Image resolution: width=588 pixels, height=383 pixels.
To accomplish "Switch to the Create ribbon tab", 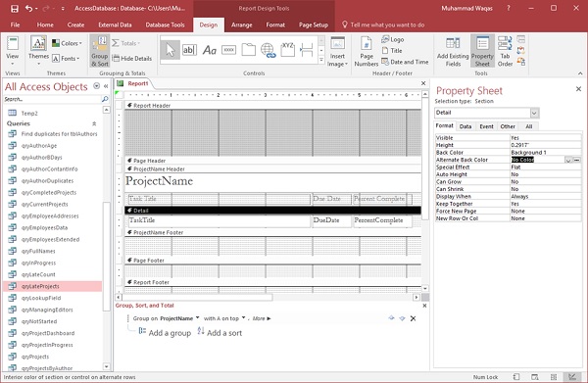I will pos(75,24).
